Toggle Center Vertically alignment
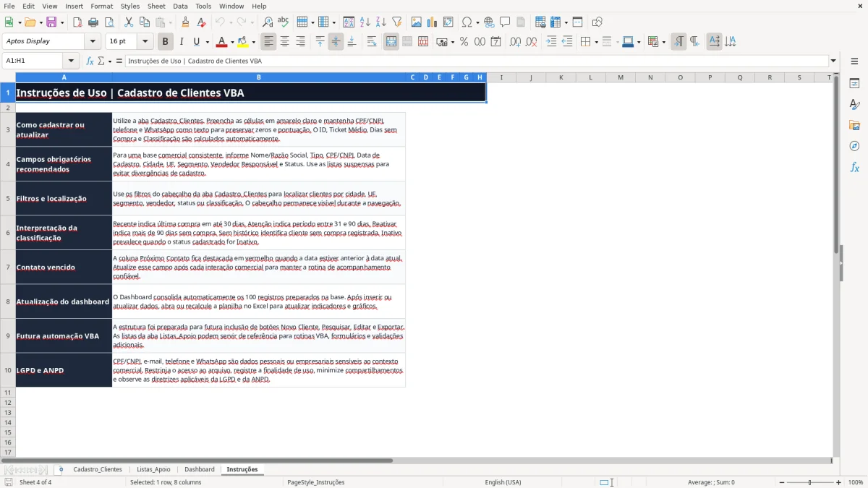Viewport: 868px width, 488px height. [x=336, y=42]
